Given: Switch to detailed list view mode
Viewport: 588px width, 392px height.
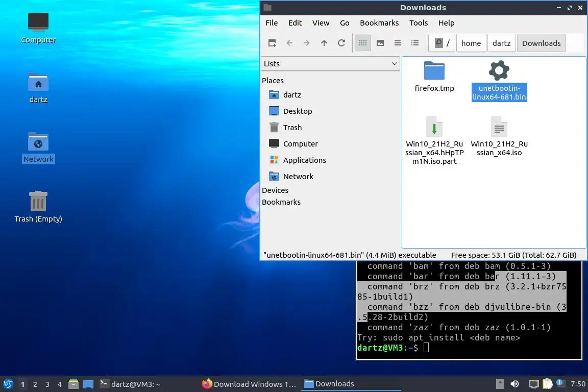Looking at the screenshot, I should point(415,43).
